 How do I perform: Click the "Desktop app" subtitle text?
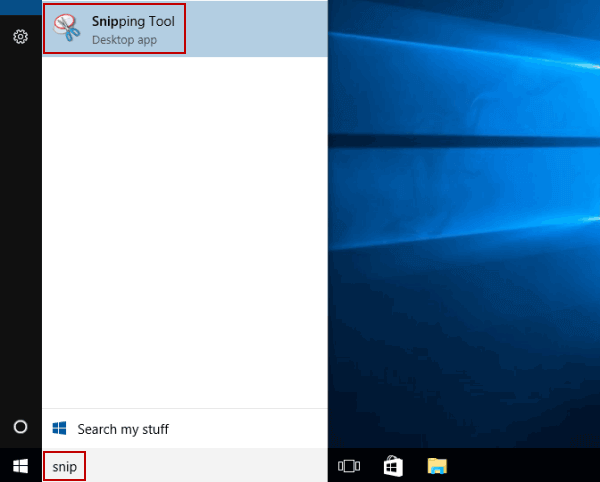124,40
